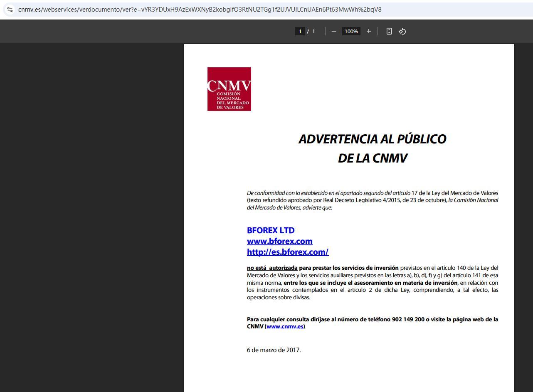533x392 pixels.
Task: Click the red CNMV logo
Action: pos(229,89)
